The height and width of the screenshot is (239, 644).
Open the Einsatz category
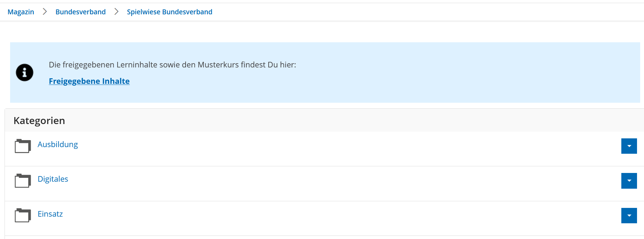pos(50,214)
